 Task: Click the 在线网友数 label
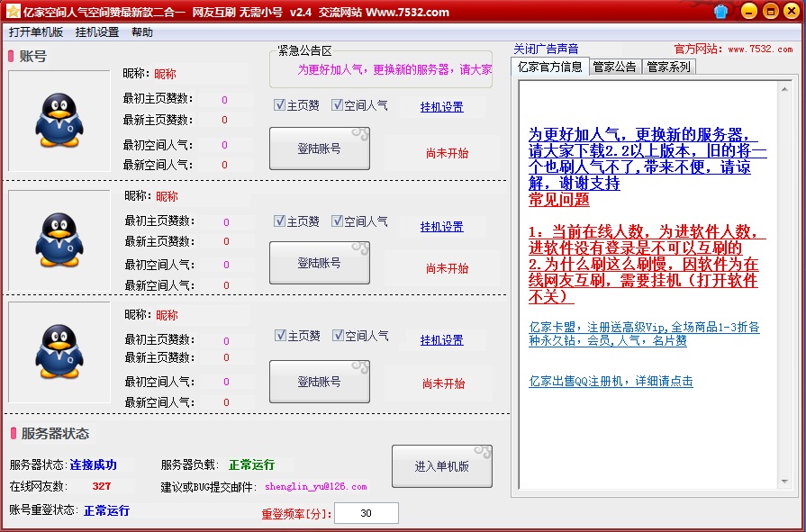39,486
